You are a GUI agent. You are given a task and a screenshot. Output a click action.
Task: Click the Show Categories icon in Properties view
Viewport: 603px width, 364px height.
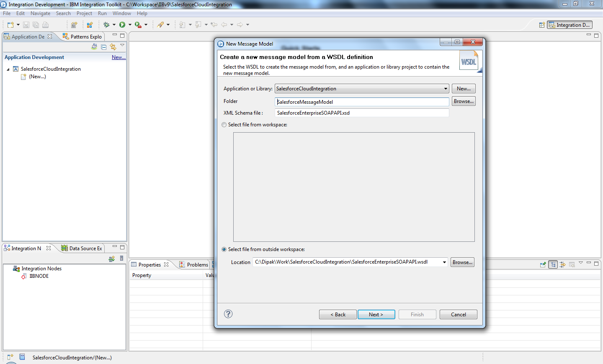(x=553, y=264)
